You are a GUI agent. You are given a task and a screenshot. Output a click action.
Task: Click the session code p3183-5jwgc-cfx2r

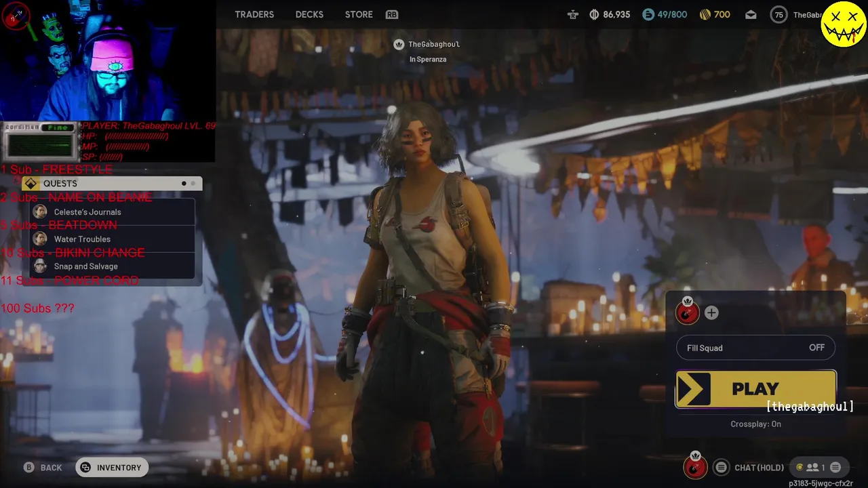pos(821,483)
